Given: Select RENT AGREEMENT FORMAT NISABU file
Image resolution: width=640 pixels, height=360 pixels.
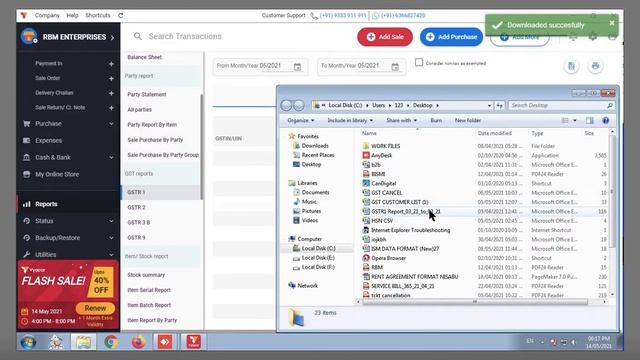Looking at the screenshot, I should (414, 277).
